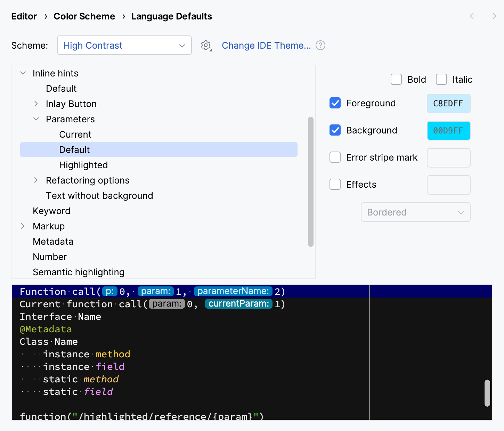Select the Refactoring options item
The height and width of the screenshot is (431, 504).
[88, 180]
